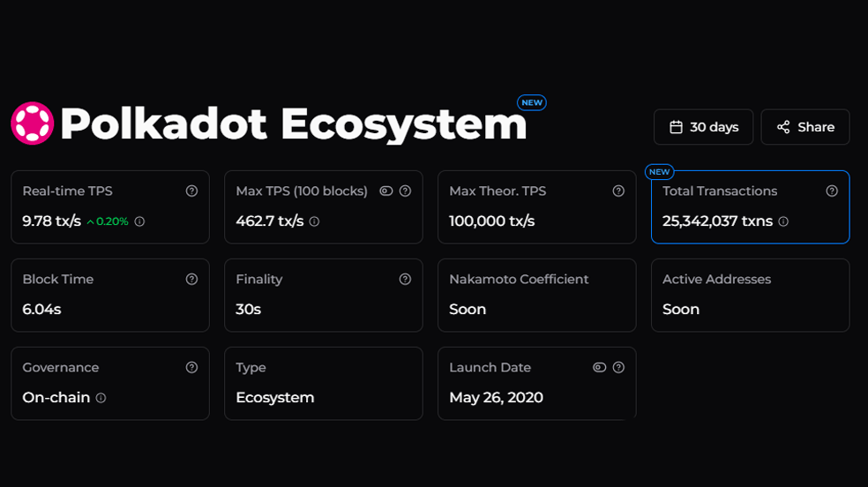Select the On-chain governance value
868x487 pixels.
pyautogui.click(x=56, y=397)
